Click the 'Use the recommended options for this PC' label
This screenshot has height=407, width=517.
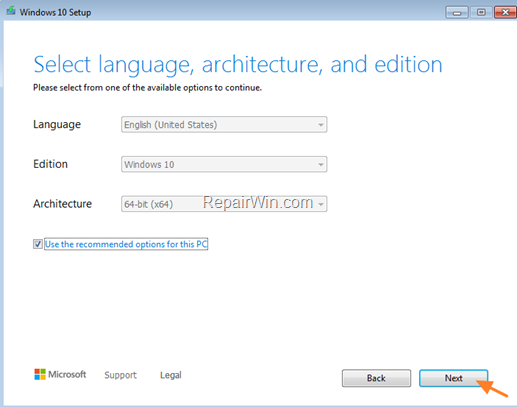coord(126,244)
